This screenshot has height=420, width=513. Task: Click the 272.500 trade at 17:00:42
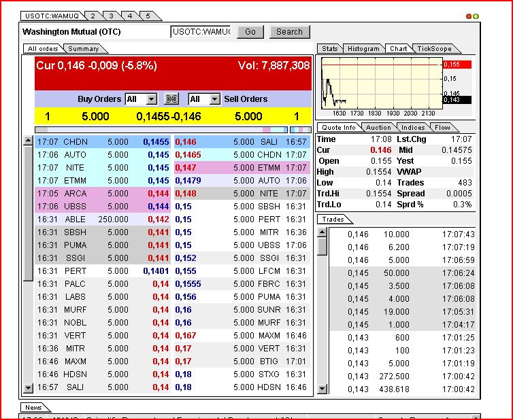coord(402,377)
